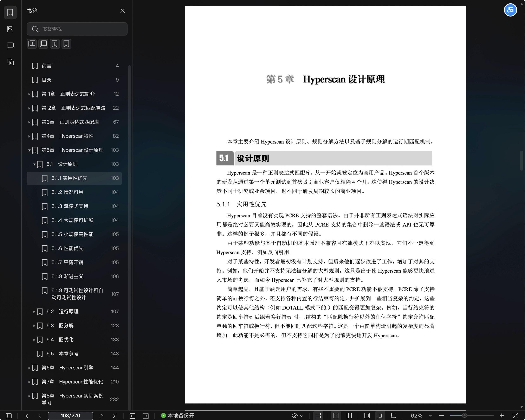Expand 第8章 Hyperscan实际案例学习
The image size is (525, 420).
[x=29, y=396]
